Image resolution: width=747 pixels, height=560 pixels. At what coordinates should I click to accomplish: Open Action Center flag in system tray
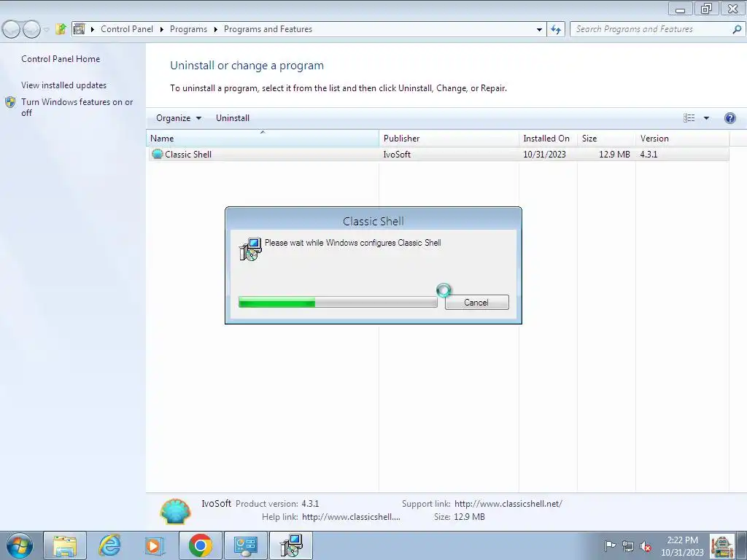point(610,546)
